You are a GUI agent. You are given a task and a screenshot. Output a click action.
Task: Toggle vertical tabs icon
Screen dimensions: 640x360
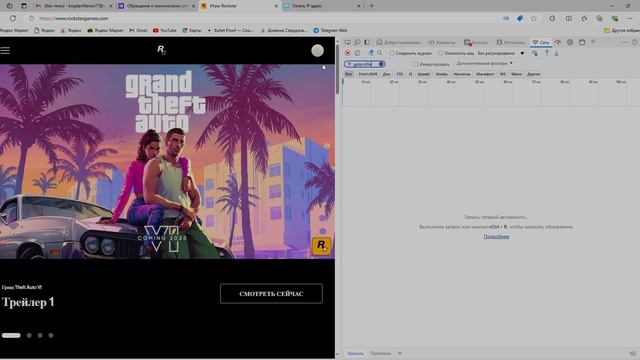point(24,6)
